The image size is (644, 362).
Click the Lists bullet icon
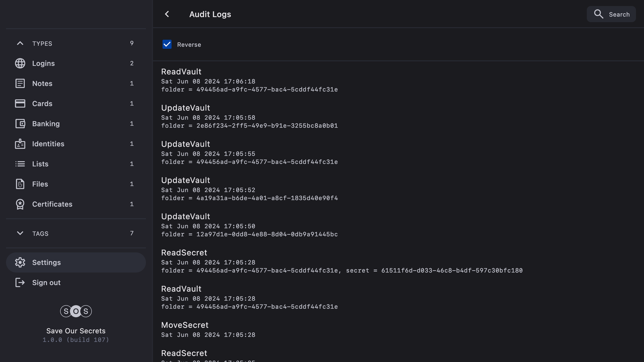pos(20,164)
